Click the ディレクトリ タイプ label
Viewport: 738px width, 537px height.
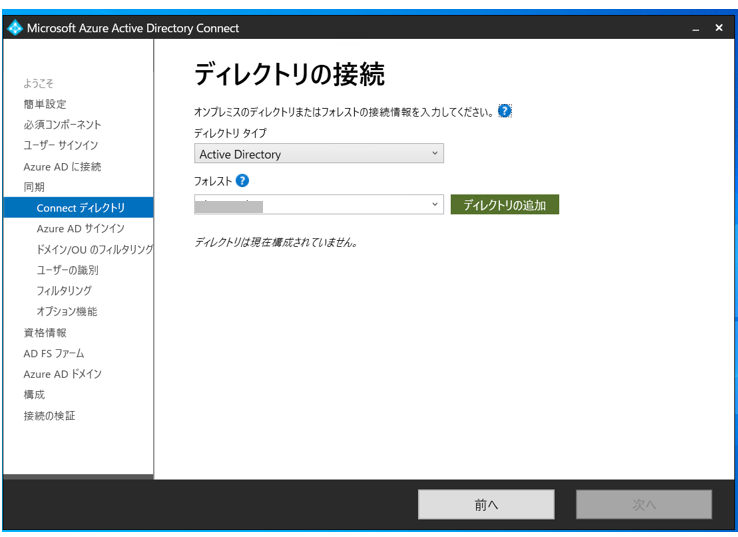230,133
